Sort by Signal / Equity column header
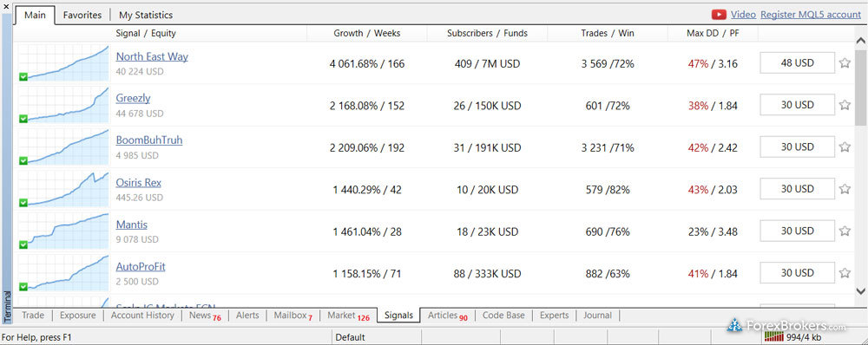868x345 pixels. 146,33
